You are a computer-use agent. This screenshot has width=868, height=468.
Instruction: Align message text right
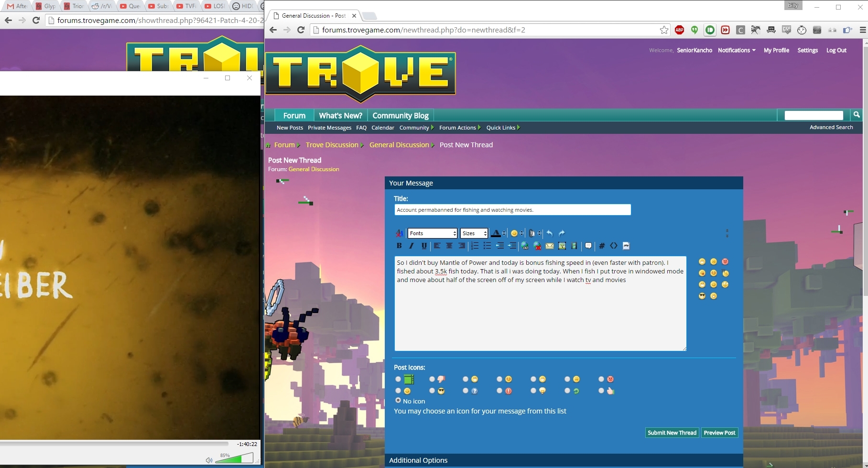pos(462,246)
